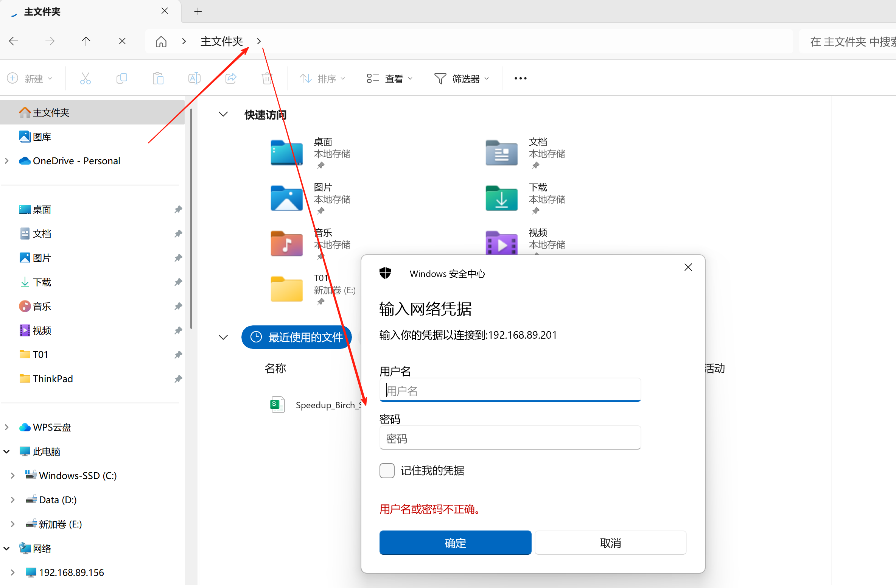This screenshot has height=588, width=896.
Task: Click the home icon in address bar
Action: point(161,41)
